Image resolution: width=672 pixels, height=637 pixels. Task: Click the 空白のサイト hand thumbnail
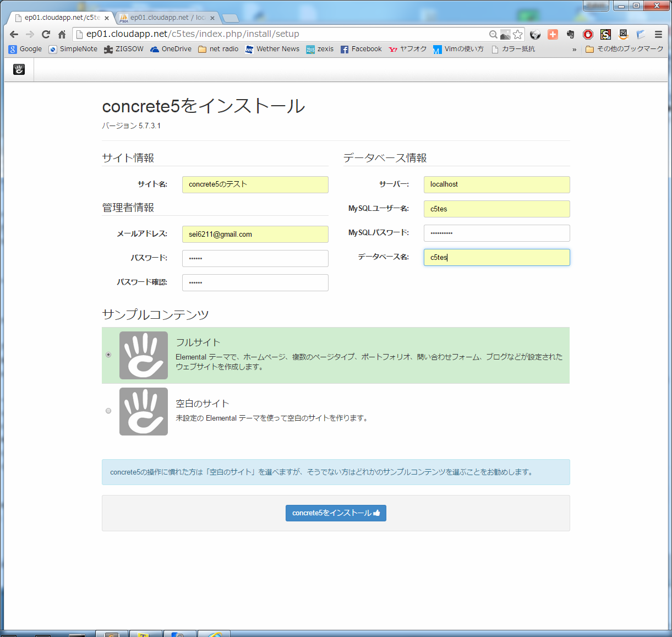pyautogui.click(x=144, y=411)
